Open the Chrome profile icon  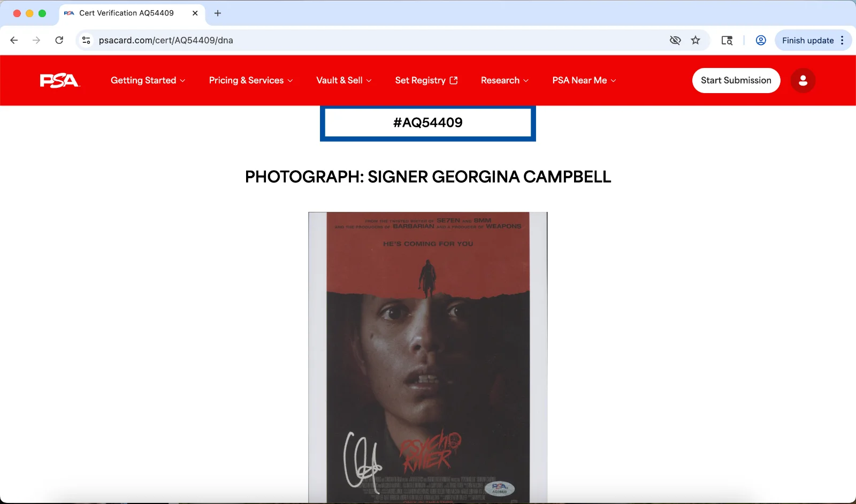click(x=761, y=40)
